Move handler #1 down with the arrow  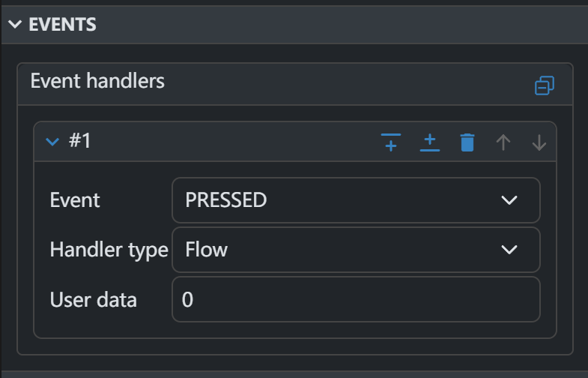[539, 142]
